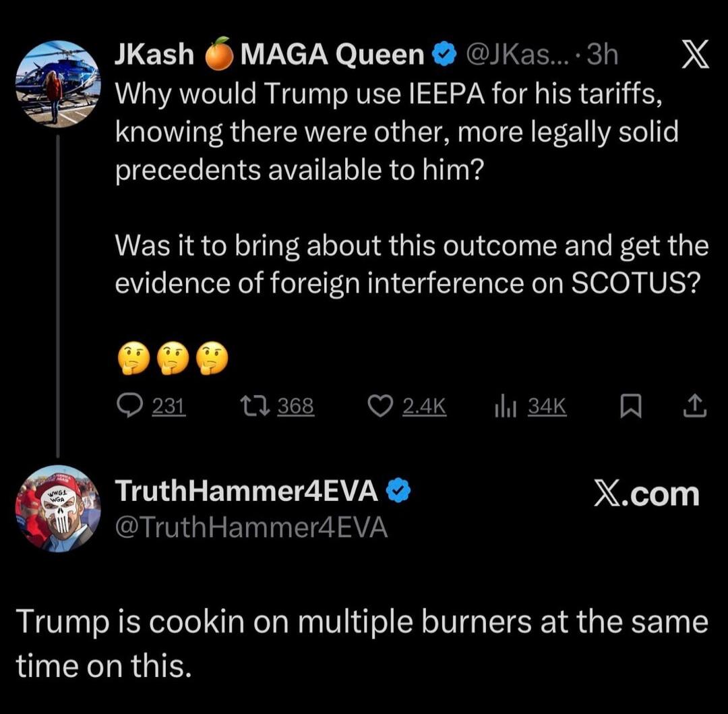Screen dimensions: 728x714
Task: Select the blue verified badge next to JKash
Action: tap(444, 54)
